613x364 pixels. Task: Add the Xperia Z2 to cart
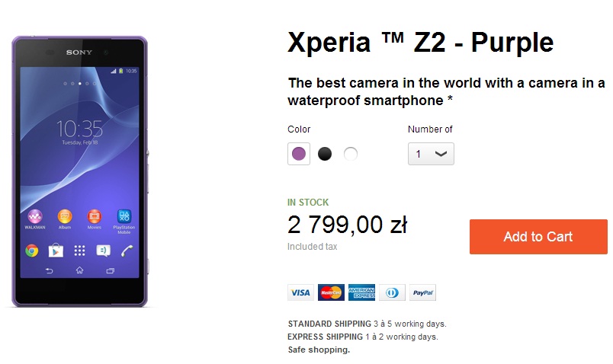pos(538,237)
